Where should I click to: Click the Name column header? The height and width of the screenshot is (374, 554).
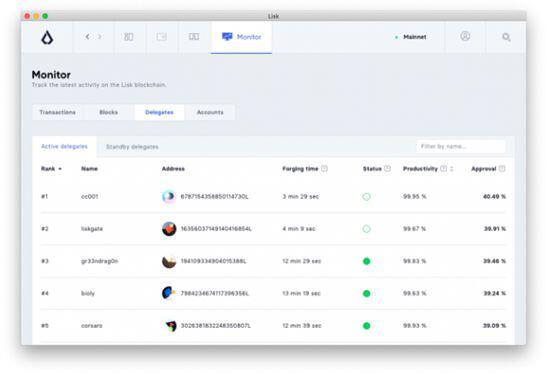click(x=89, y=169)
